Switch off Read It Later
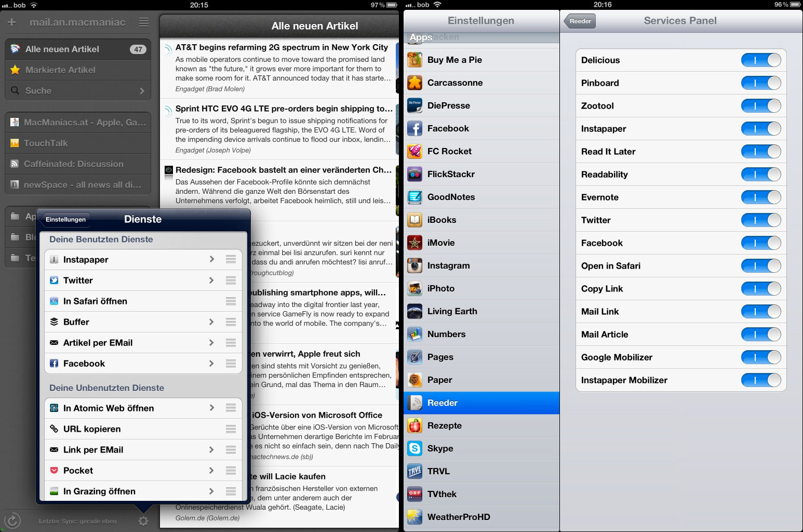This screenshot has width=803, height=532. tap(761, 152)
